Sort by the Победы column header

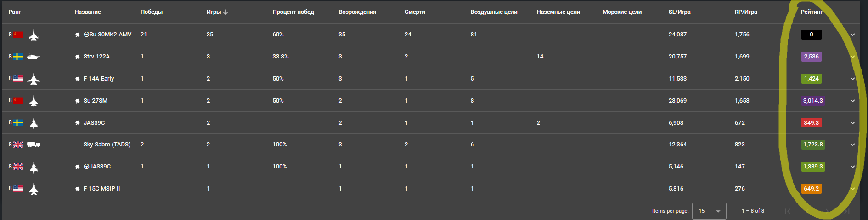tap(152, 12)
